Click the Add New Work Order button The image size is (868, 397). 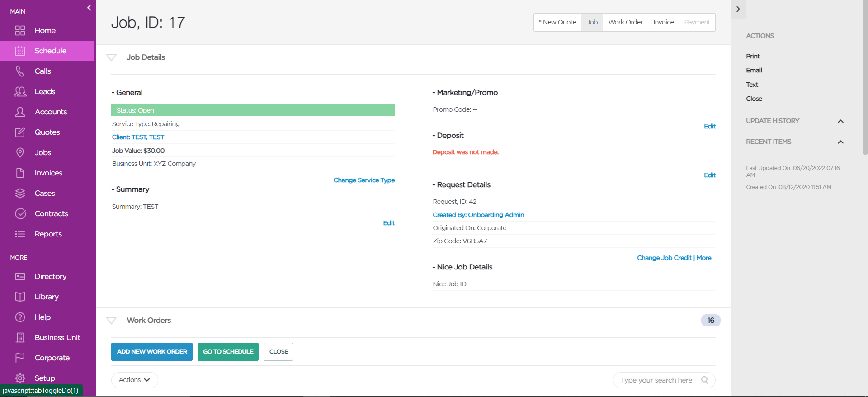152,352
